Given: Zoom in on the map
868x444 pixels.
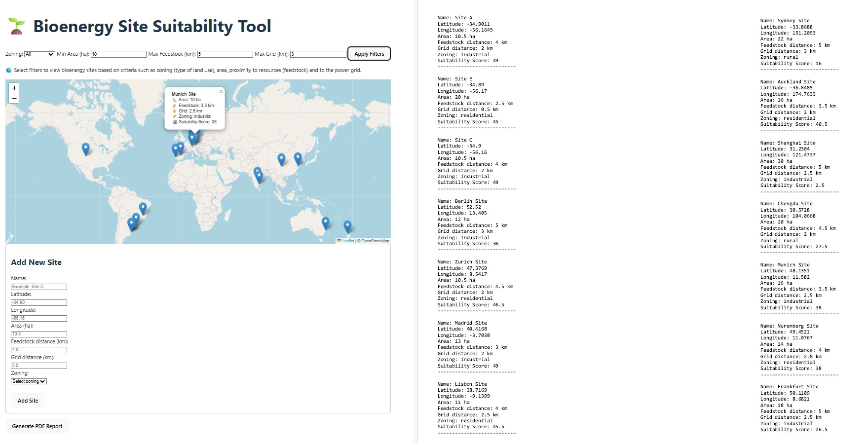Looking at the screenshot, I should point(14,88).
